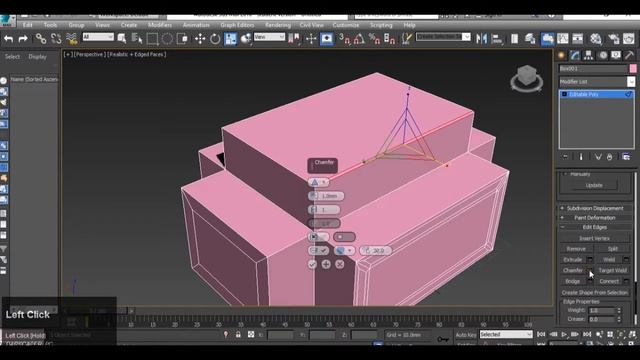
Task: Select the Select and Move tool
Action: point(200,39)
